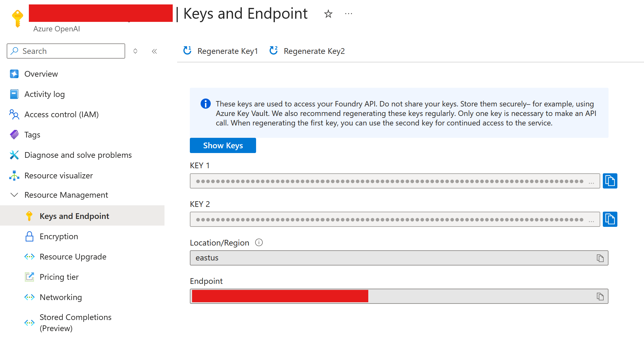Click the sidebar Search box
The height and width of the screenshot is (339, 644).
click(x=66, y=51)
